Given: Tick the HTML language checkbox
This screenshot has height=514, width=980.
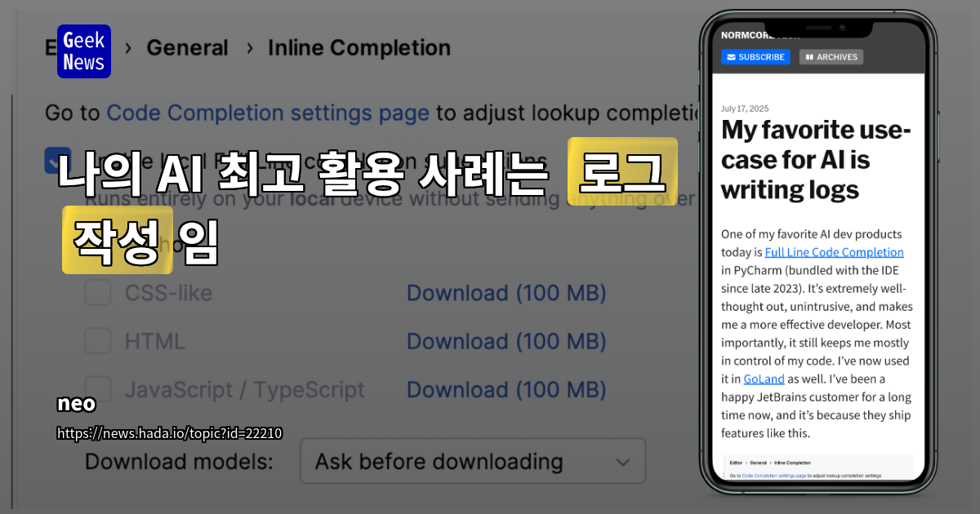Looking at the screenshot, I should coord(98,340).
